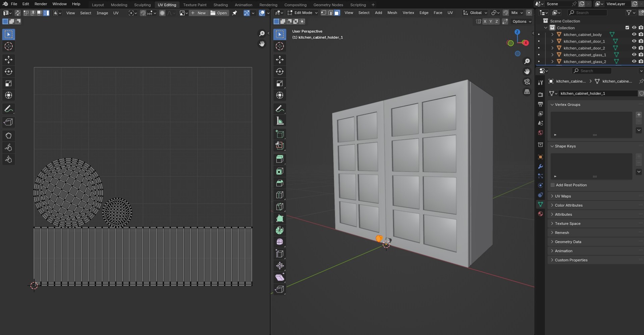This screenshot has width=644, height=335.
Task: Select the Shear tool
Action: [x=280, y=278]
